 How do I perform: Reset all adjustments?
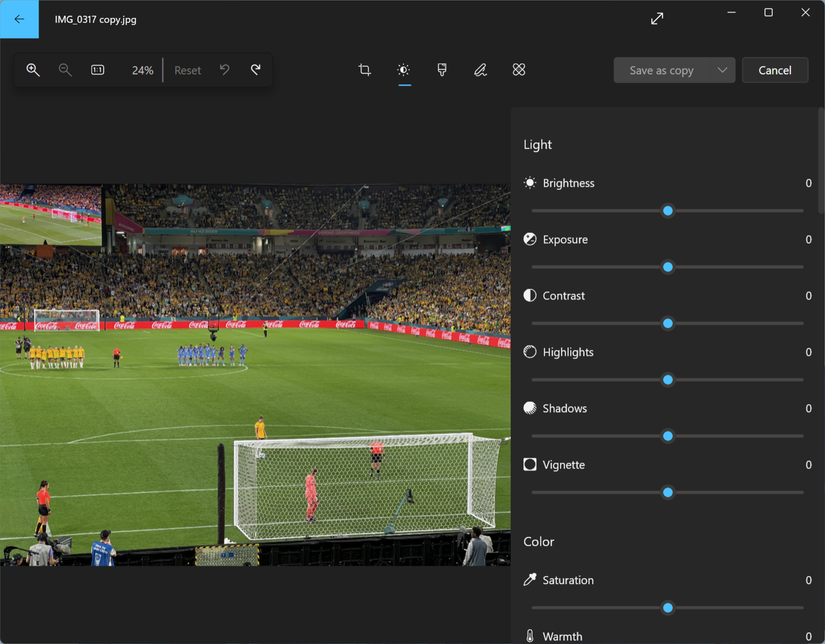pyautogui.click(x=187, y=70)
